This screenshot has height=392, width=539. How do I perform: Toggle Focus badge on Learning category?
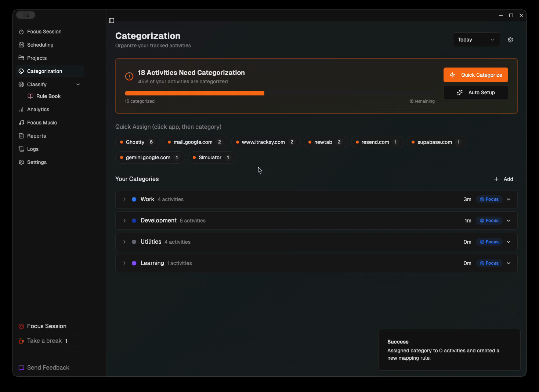tap(489, 263)
